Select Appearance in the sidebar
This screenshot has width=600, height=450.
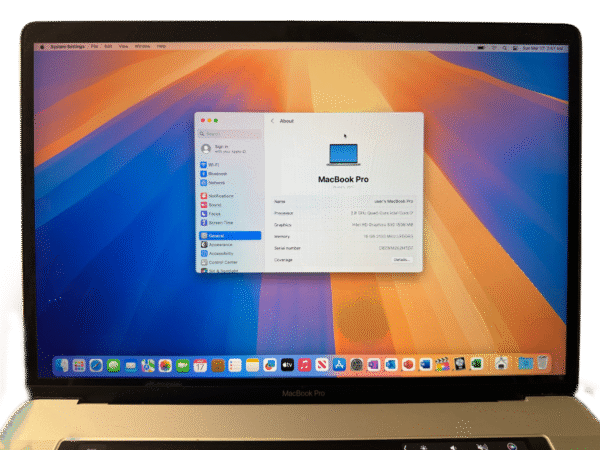(x=230, y=245)
